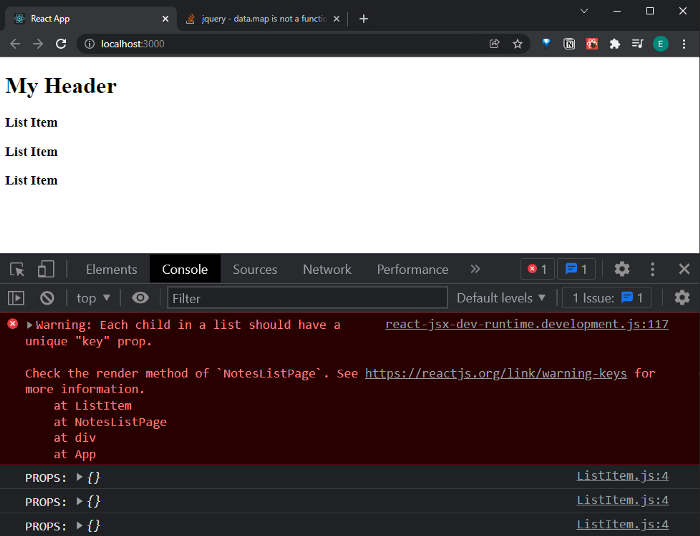The width and height of the screenshot is (700, 536).
Task: Open the top context dropdown
Action: 93,298
